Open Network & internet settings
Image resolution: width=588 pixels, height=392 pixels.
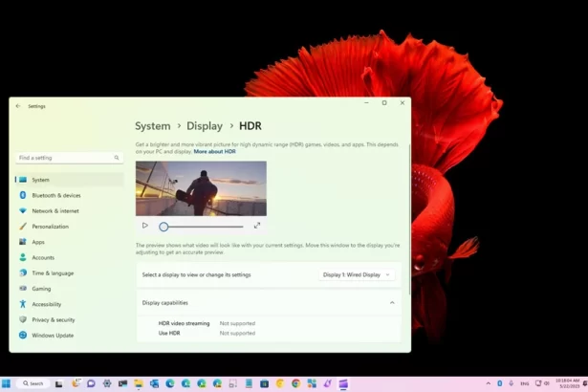[x=55, y=210]
